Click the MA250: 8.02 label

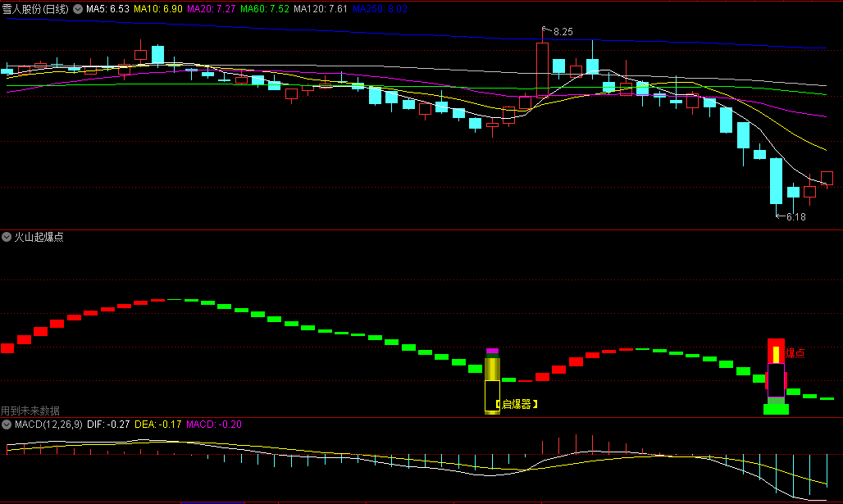[380, 9]
